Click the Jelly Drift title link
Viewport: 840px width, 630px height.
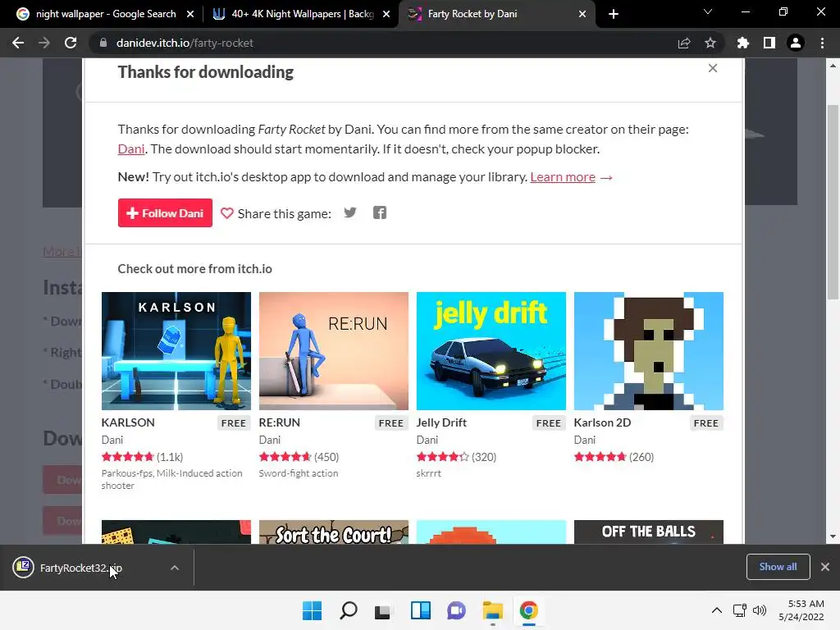441,422
